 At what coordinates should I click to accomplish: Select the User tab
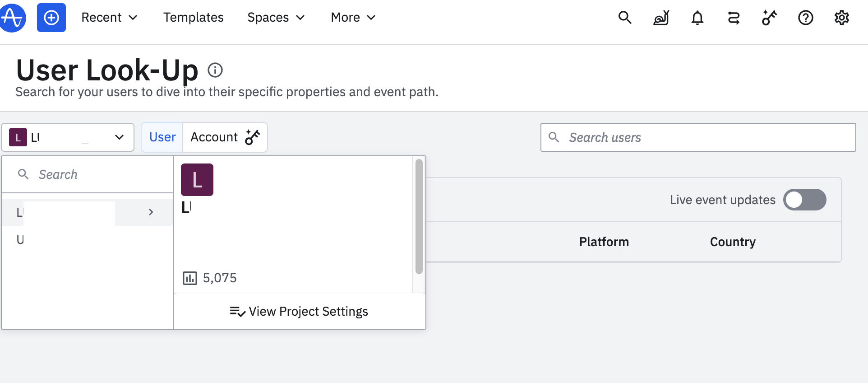(x=162, y=137)
